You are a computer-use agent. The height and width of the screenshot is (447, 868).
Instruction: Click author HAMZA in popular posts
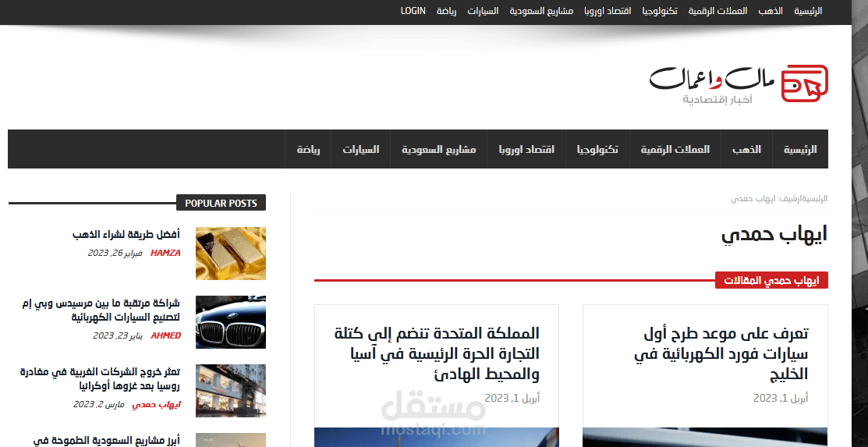tap(165, 253)
